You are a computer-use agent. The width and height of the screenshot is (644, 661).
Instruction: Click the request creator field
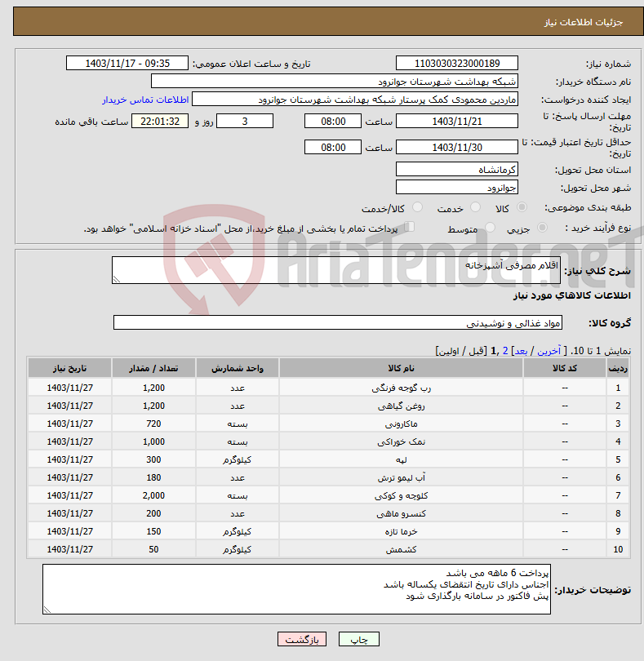click(x=355, y=100)
